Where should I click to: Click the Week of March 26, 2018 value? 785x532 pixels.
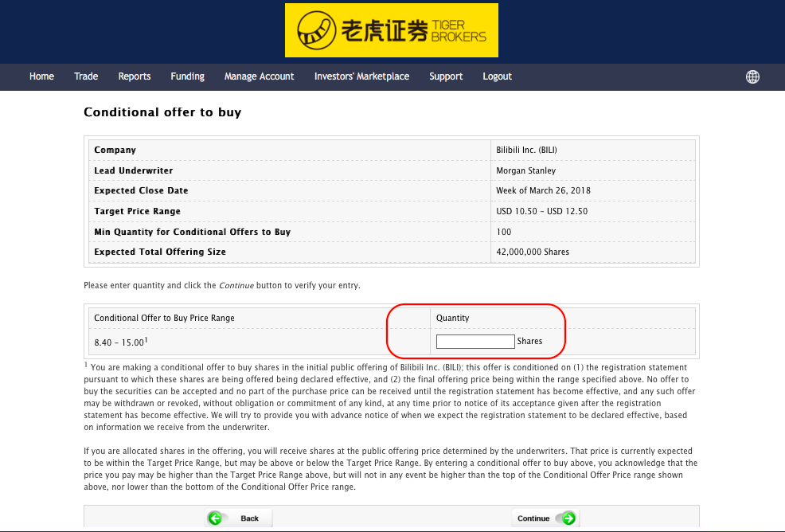[543, 190]
